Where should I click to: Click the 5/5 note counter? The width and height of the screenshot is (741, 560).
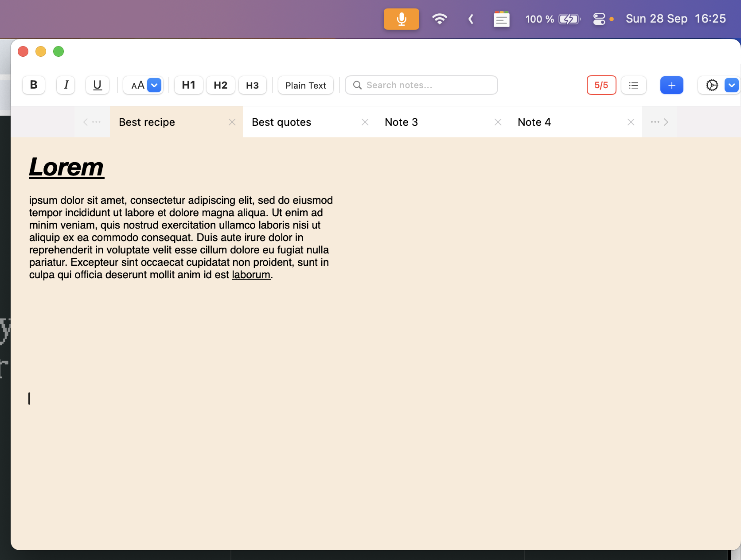pos(601,85)
